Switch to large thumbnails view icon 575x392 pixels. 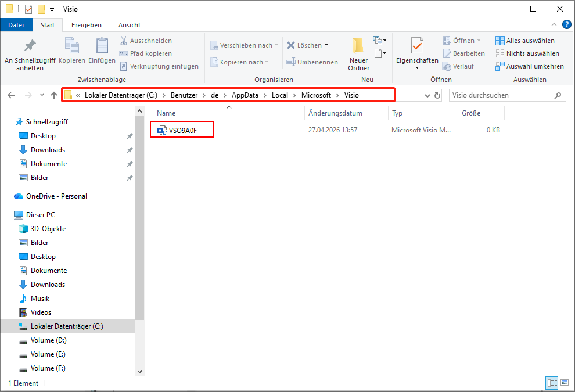pyautogui.click(x=565, y=383)
